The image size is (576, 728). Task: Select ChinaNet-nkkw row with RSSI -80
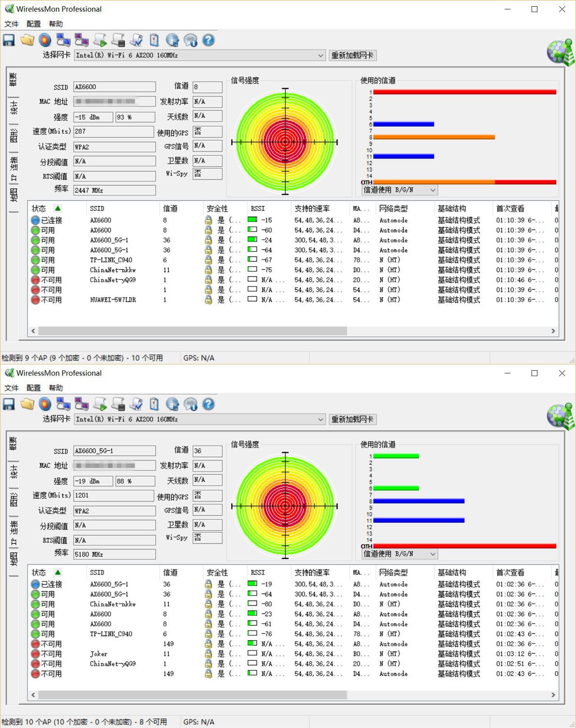(x=293, y=604)
